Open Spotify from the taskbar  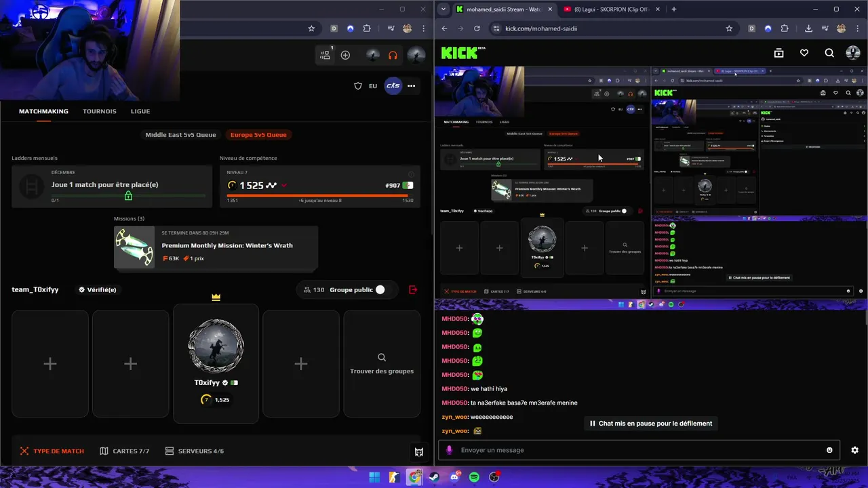click(474, 477)
